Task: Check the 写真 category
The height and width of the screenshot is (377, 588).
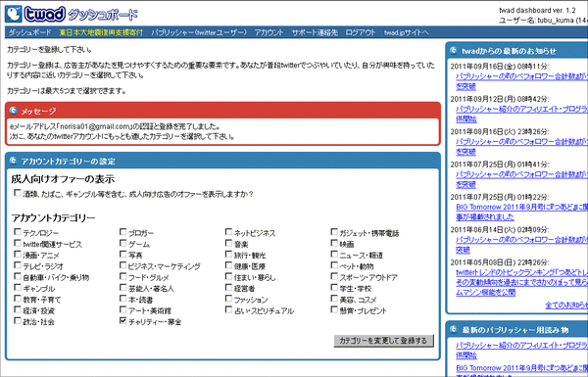Action: coord(123,254)
